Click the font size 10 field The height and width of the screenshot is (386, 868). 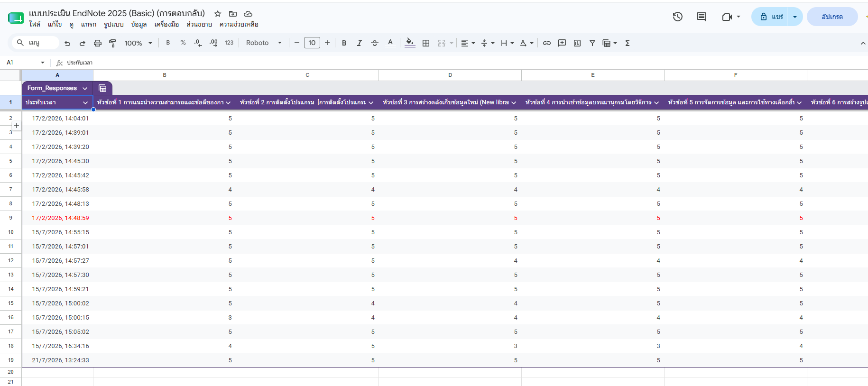312,43
